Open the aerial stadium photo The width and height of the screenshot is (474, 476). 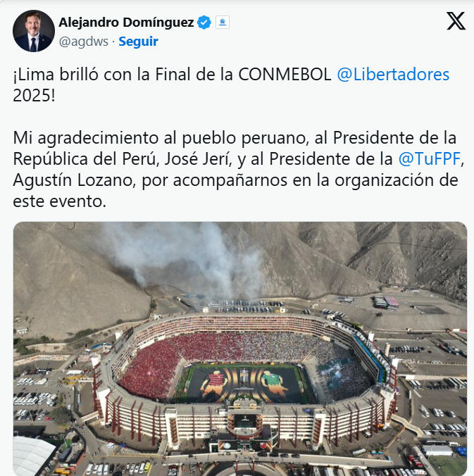pos(240,349)
